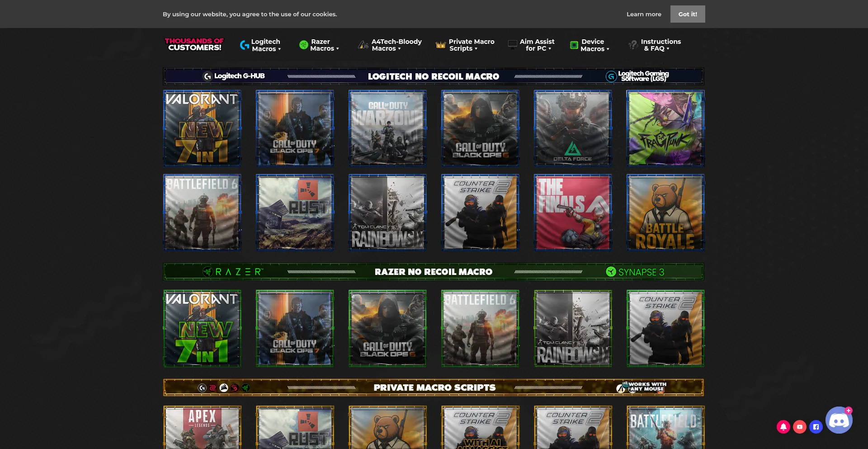Image resolution: width=868 pixels, height=449 pixels.
Task: Open Counter Strike 2 With AI private script
Action: point(480,427)
